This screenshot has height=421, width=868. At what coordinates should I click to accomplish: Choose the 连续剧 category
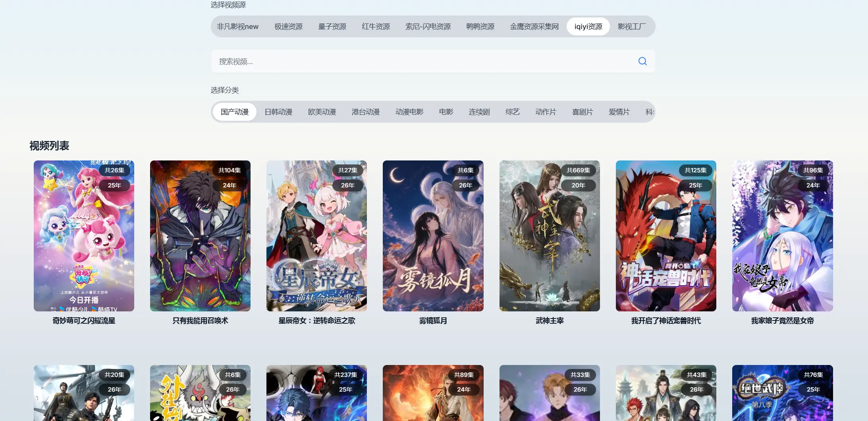coord(479,112)
